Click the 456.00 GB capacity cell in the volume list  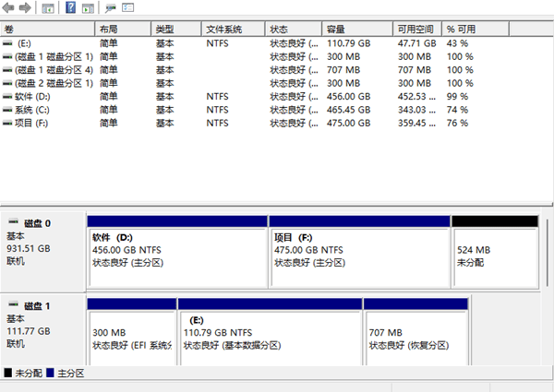349,97
